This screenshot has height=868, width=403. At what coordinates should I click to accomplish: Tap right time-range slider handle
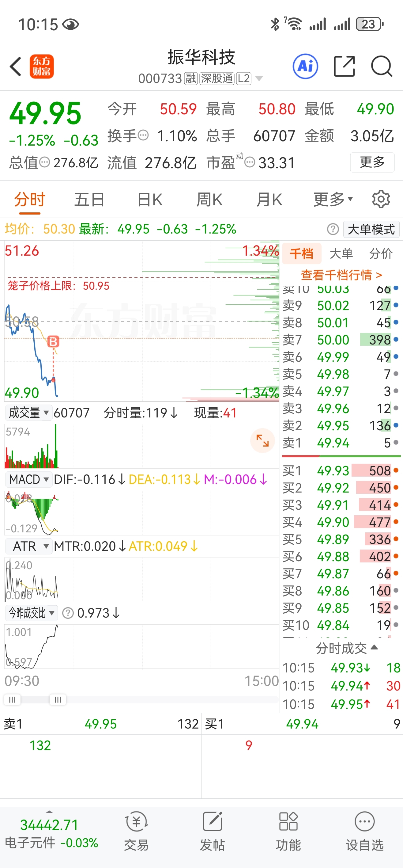(x=58, y=699)
